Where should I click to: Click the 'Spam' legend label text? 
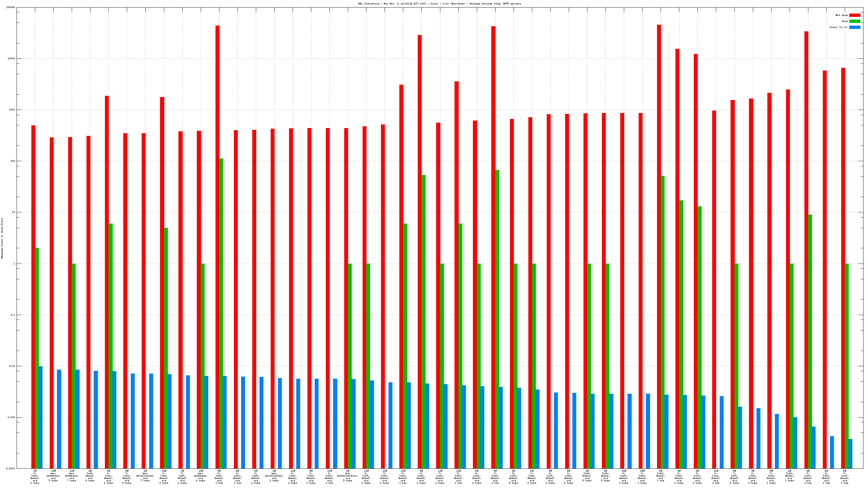pyautogui.click(x=844, y=21)
